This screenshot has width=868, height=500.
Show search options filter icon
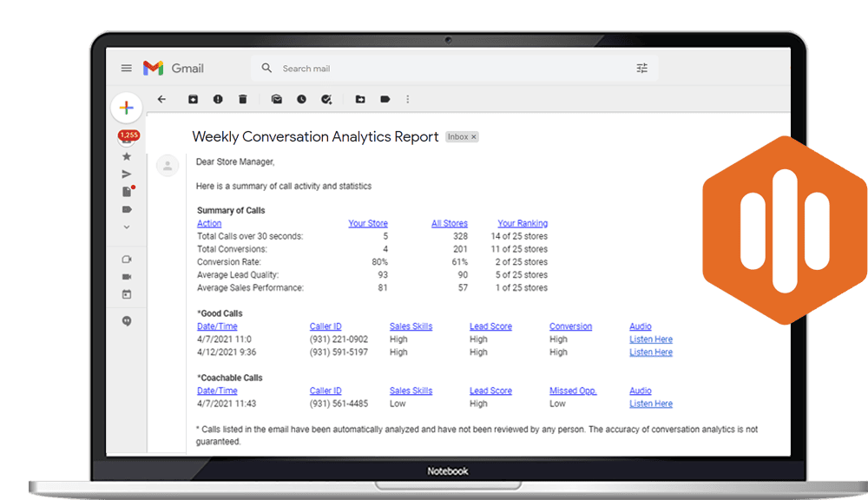point(641,68)
